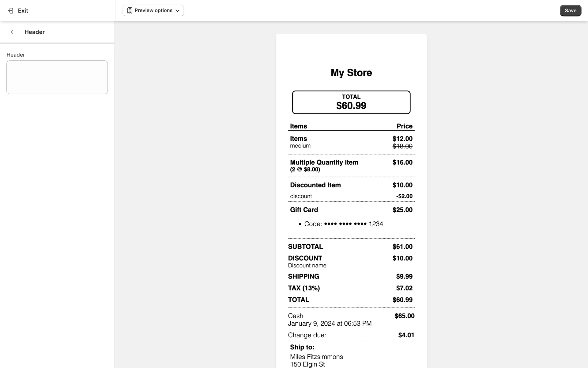Click the gift card Code line
Viewport: 588px width, 368px height.
click(344, 224)
